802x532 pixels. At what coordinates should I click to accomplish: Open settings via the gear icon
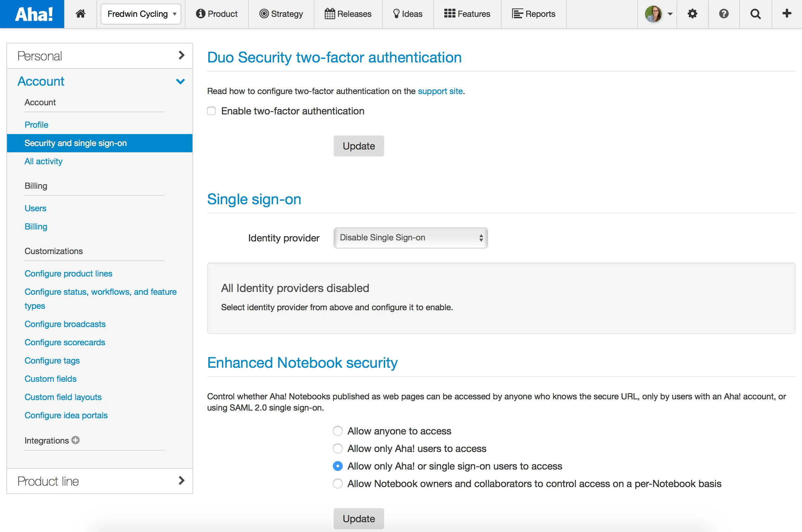692,14
